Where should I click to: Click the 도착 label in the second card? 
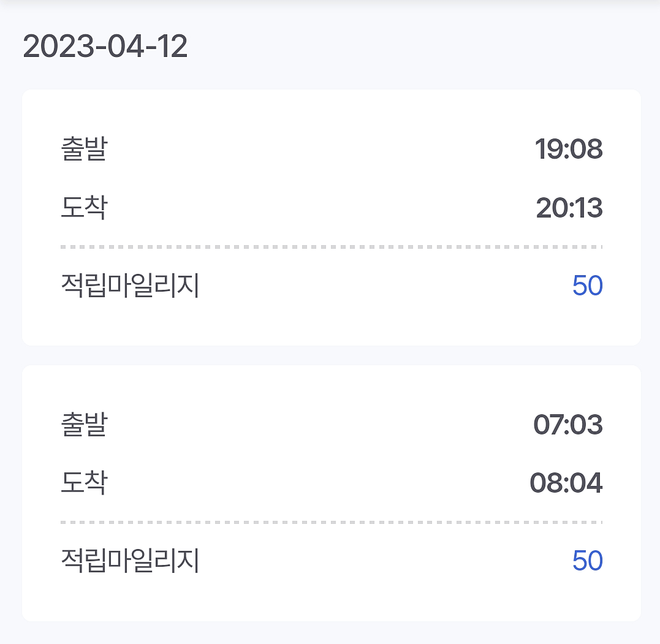83,483
